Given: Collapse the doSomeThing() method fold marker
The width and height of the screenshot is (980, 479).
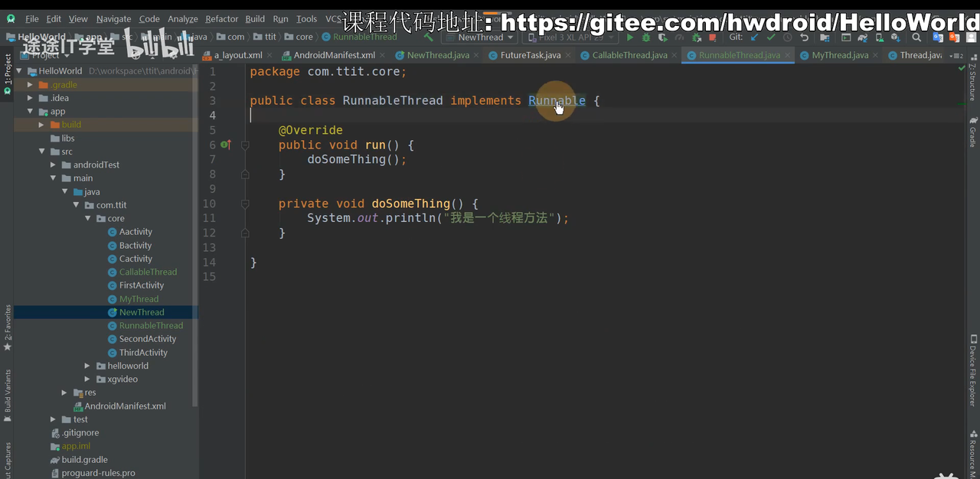Looking at the screenshot, I should 245,204.
